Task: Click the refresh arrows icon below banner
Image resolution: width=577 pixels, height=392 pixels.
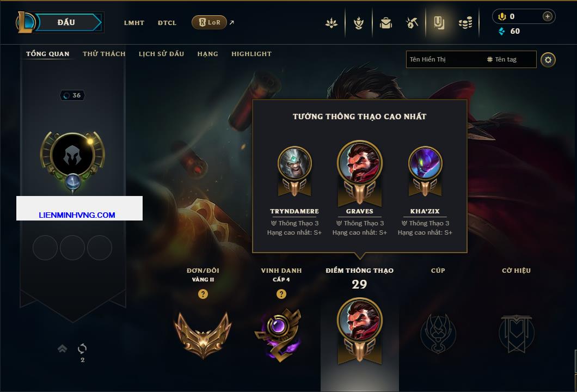Action: pyautogui.click(x=82, y=348)
